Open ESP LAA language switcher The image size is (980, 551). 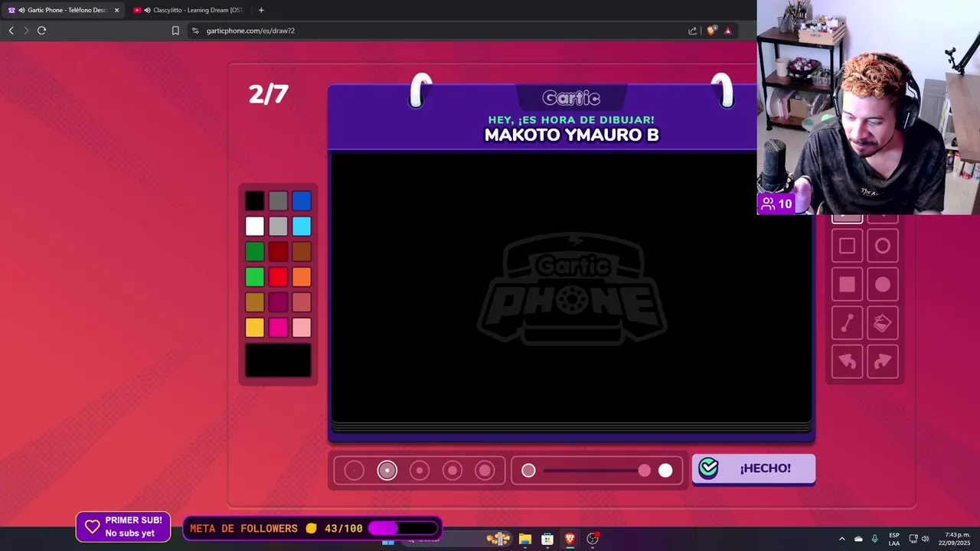[x=894, y=539]
